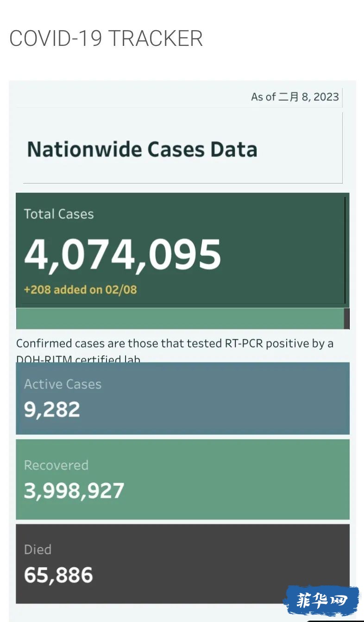Click the Nationwide Cases Data title
The width and height of the screenshot is (364, 622).
tap(142, 150)
